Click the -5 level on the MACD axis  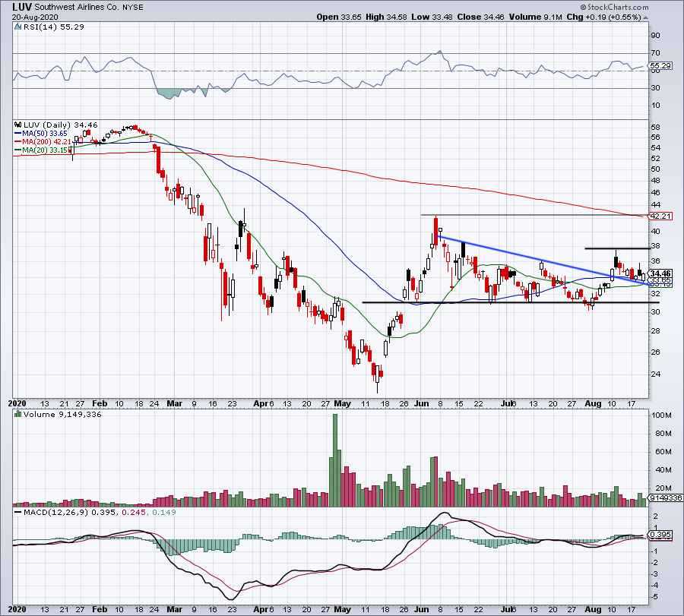[656, 597]
